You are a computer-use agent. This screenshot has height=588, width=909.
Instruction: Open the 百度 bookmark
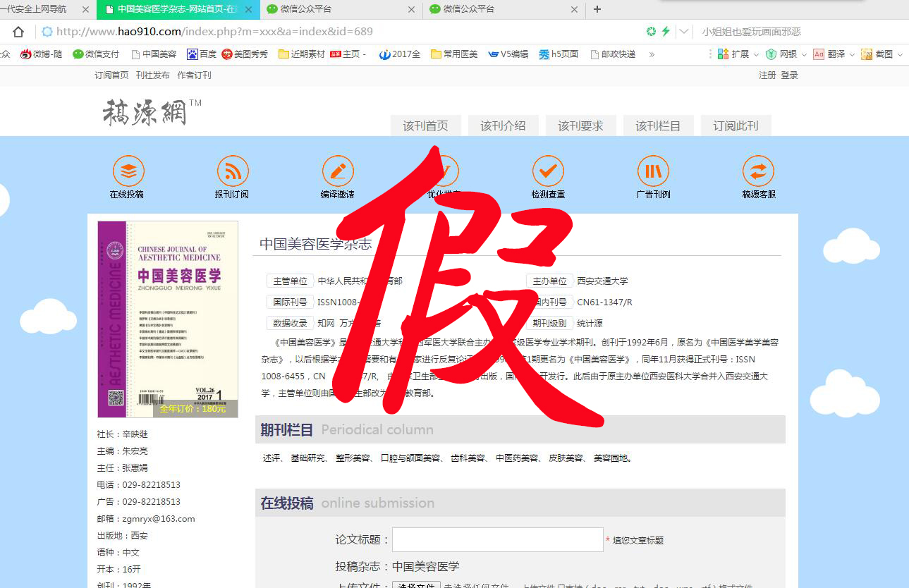[x=202, y=54]
